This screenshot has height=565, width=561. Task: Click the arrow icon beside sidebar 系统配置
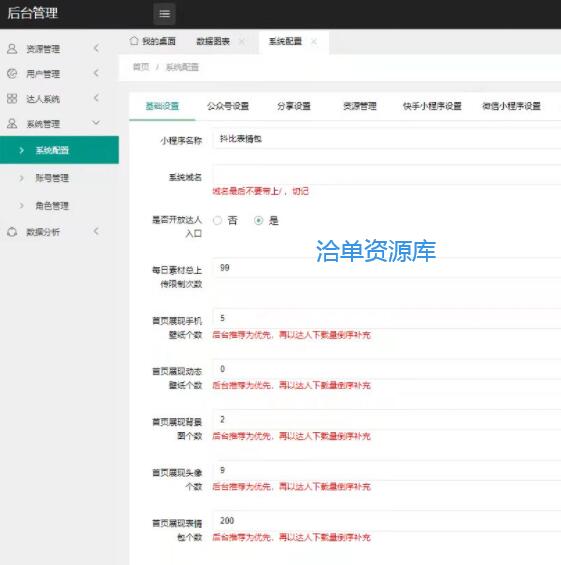[22, 150]
